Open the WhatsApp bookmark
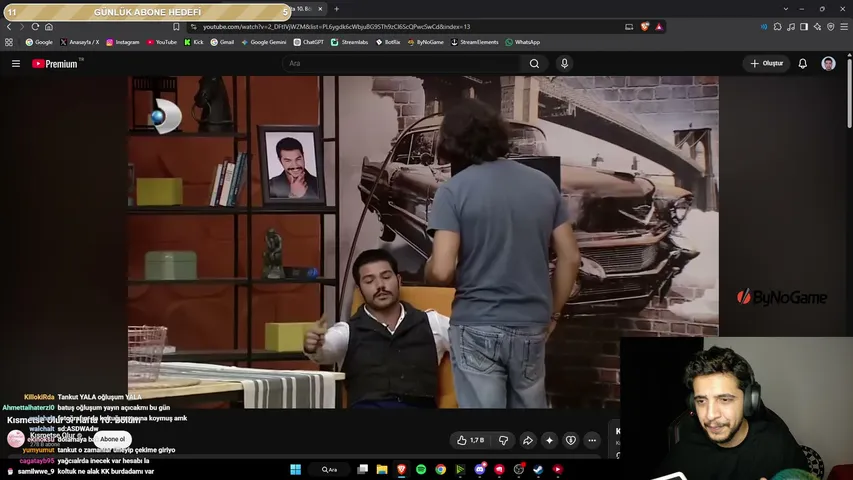 (523, 42)
